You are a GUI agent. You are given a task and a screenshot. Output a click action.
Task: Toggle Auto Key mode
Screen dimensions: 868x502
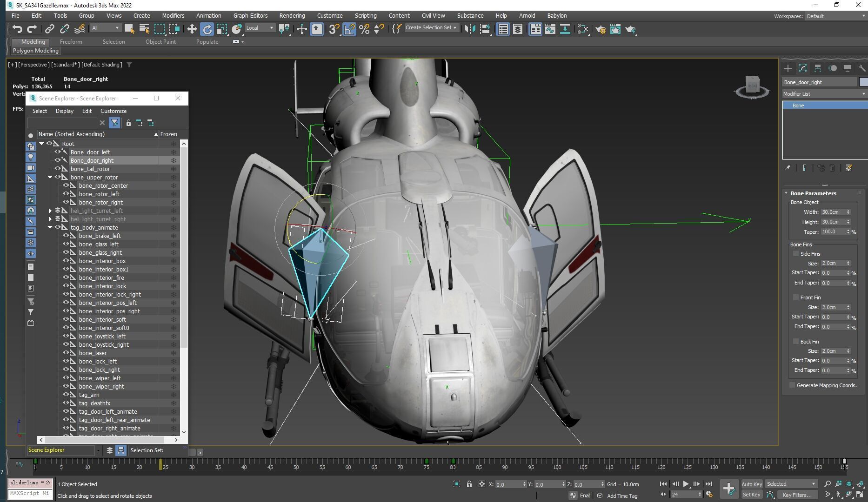(752, 484)
